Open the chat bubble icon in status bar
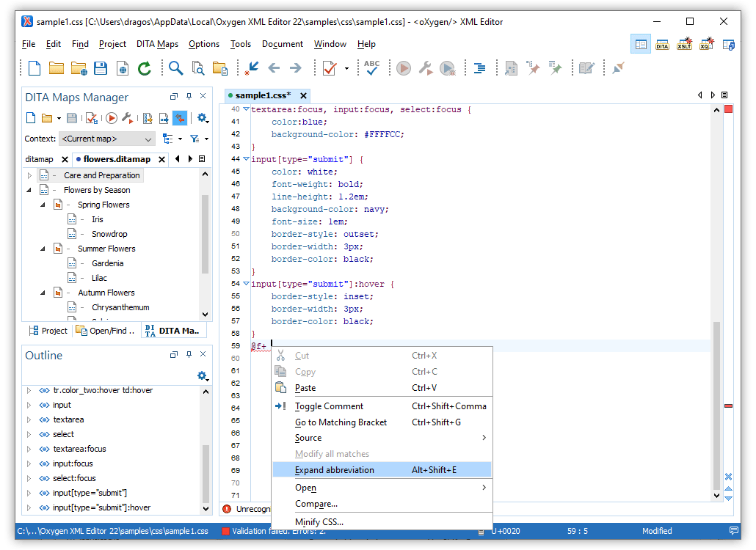756x550 pixels. 734,531
